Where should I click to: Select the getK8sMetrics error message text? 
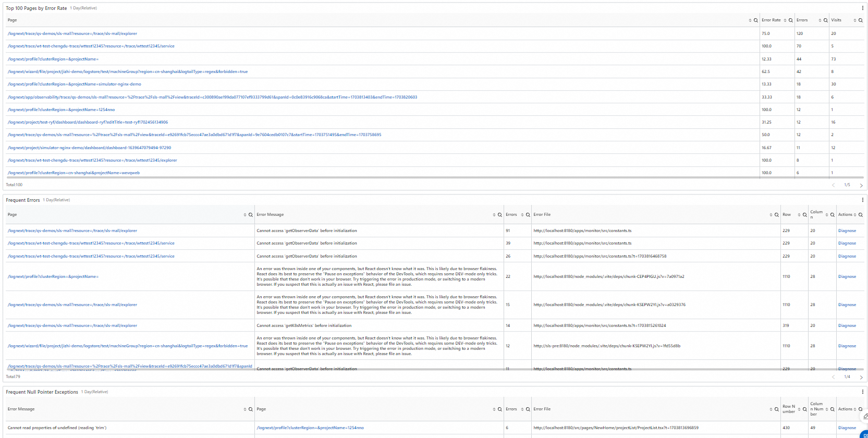(304, 325)
